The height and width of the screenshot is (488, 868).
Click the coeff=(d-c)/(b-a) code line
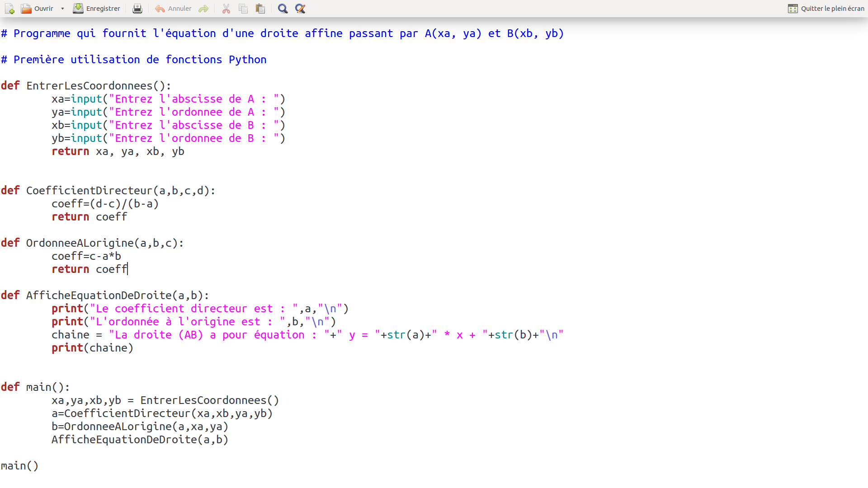coord(105,204)
